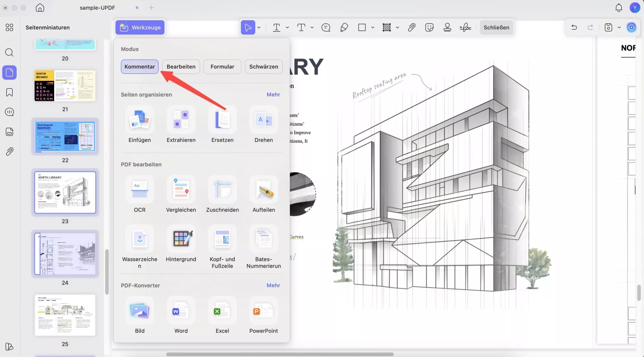This screenshot has width=644, height=357.
Task: Open user account avatar Y
Action: (x=635, y=8)
